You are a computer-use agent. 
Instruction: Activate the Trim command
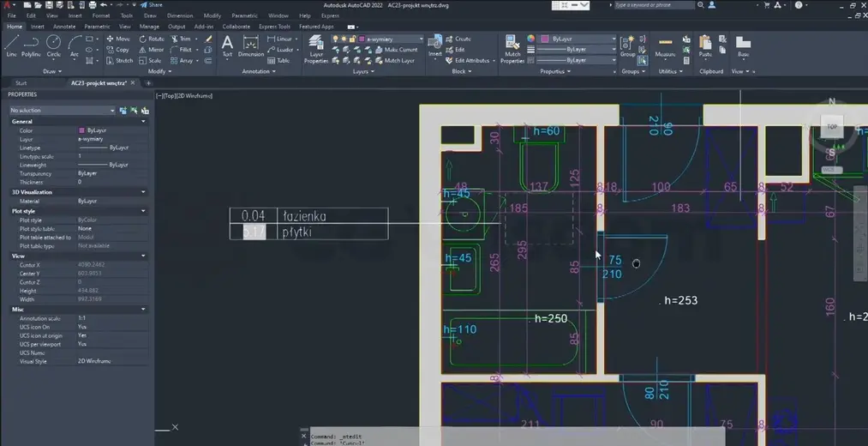point(181,39)
